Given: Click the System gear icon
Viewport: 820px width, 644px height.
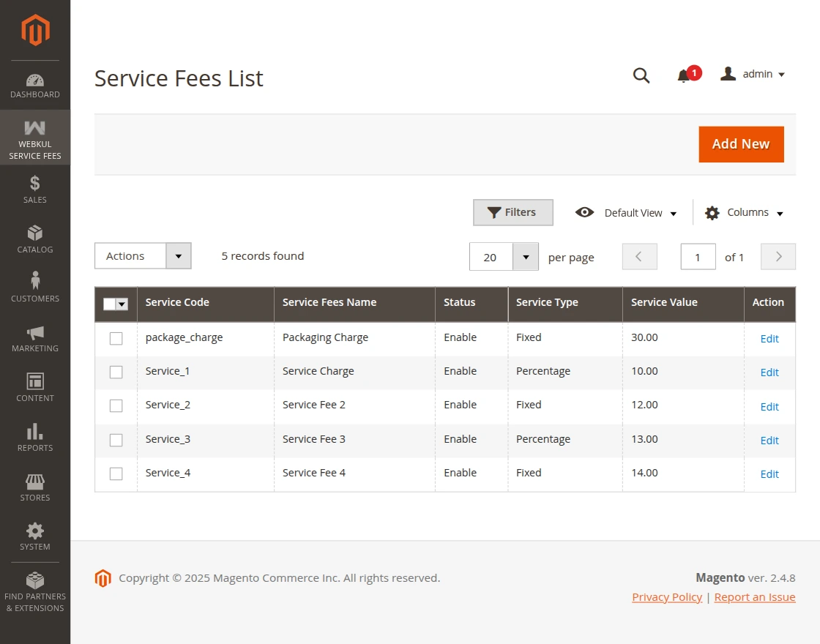Looking at the screenshot, I should point(34,533).
